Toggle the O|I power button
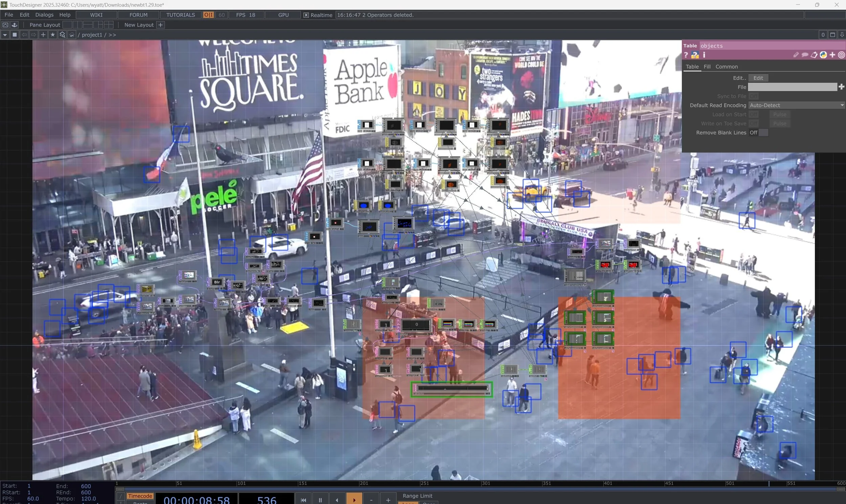 click(x=208, y=15)
